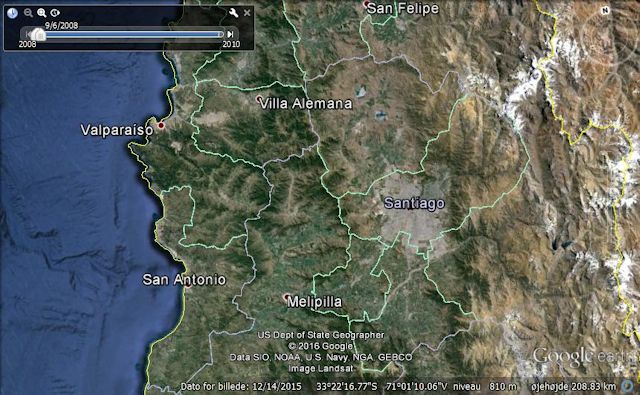Toggle the eye icon in the time panel
The width and height of the screenshot is (640, 395).
[55, 13]
